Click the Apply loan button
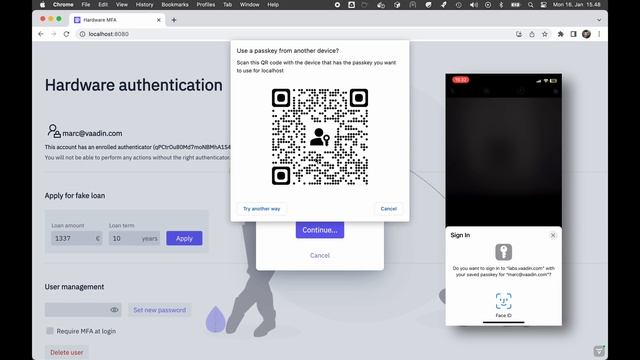Viewport: 640px width, 360px height. coord(184,238)
